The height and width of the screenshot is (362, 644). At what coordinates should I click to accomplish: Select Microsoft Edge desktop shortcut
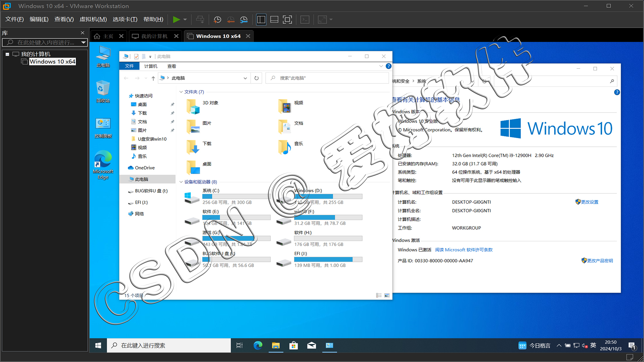(x=103, y=165)
